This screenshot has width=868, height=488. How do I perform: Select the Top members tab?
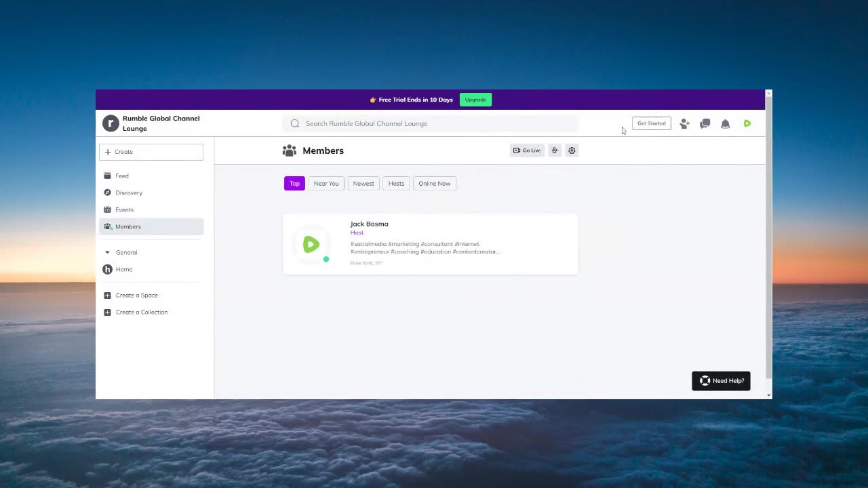(294, 184)
